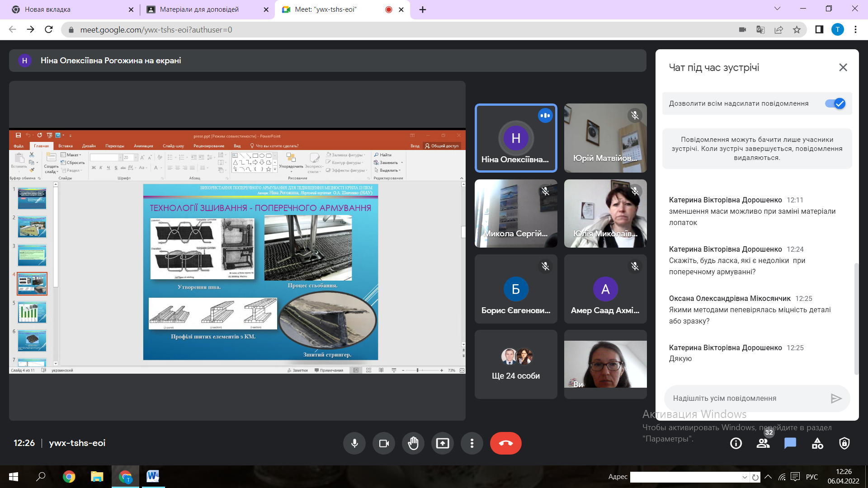The height and width of the screenshot is (488, 868).
Task: Turn off camera in Meet controls
Action: pyautogui.click(x=384, y=443)
